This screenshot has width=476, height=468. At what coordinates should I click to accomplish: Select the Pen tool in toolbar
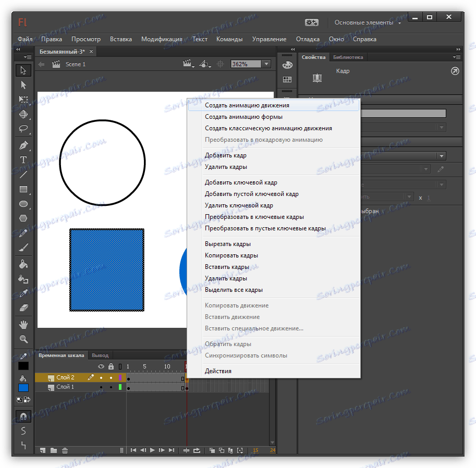coord(23,145)
